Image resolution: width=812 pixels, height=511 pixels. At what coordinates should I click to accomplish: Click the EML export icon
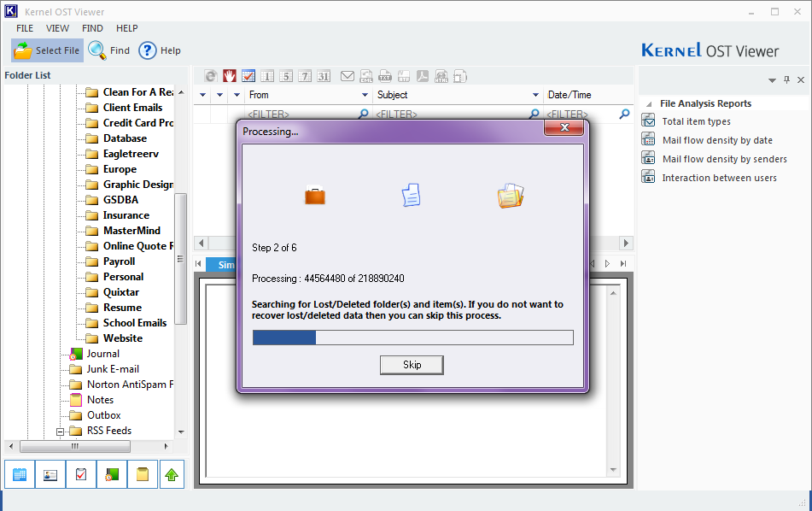tap(366, 76)
